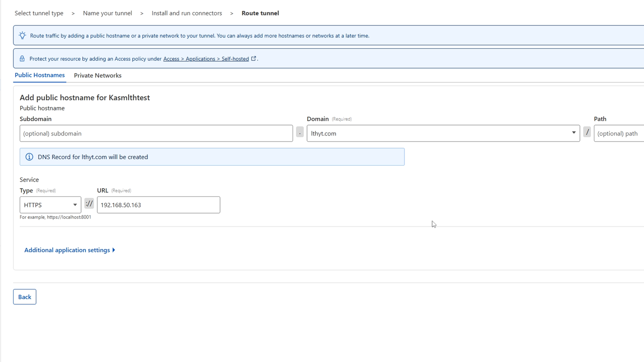Open the service Type dropdown
This screenshot has height=362, width=644.
75,205
